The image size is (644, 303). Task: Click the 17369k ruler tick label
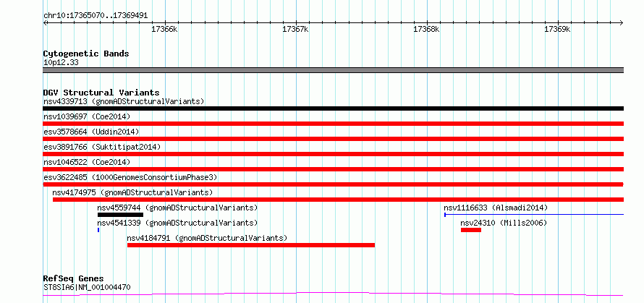pos(557,30)
